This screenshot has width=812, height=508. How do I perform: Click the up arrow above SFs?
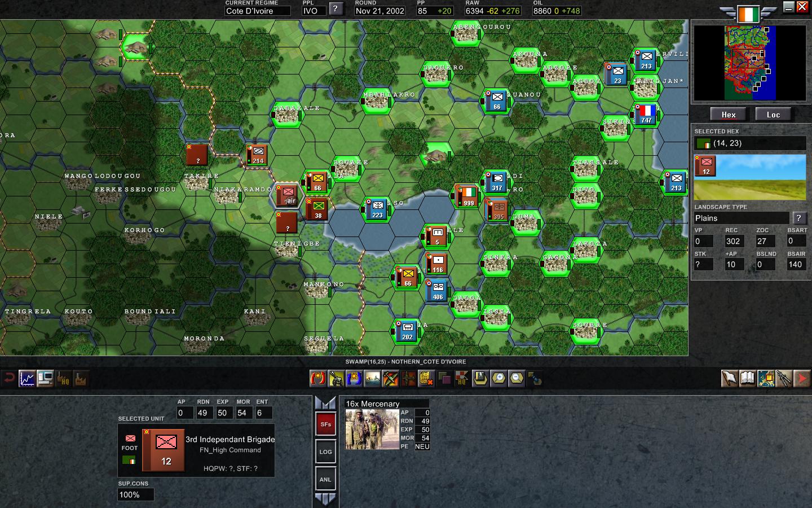(x=325, y=402)
